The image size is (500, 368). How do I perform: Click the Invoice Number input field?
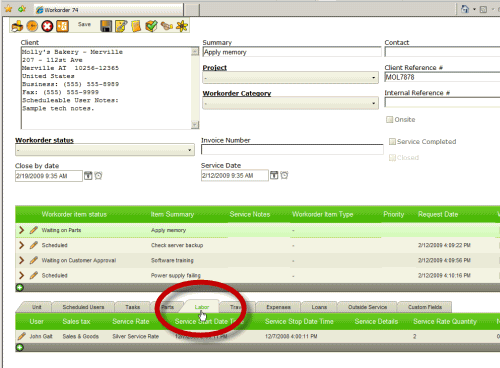click(x=292, y=150)
